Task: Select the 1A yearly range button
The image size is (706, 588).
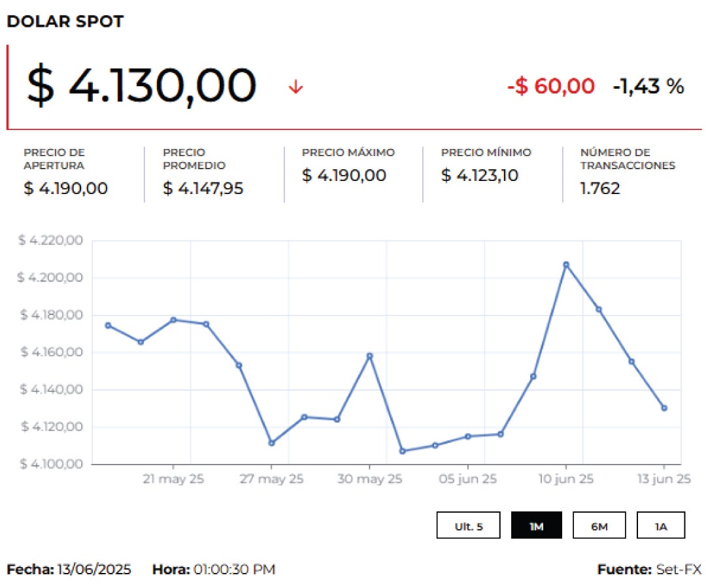Action: (x=661, y=525)
